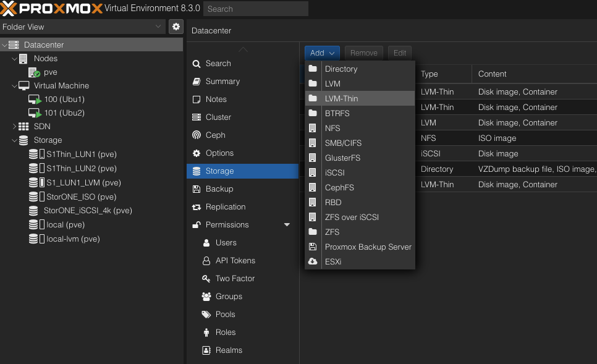The height and width of the screenshot is (364, 597).
Task: Click the Notes icon
Action: point(197,99)
